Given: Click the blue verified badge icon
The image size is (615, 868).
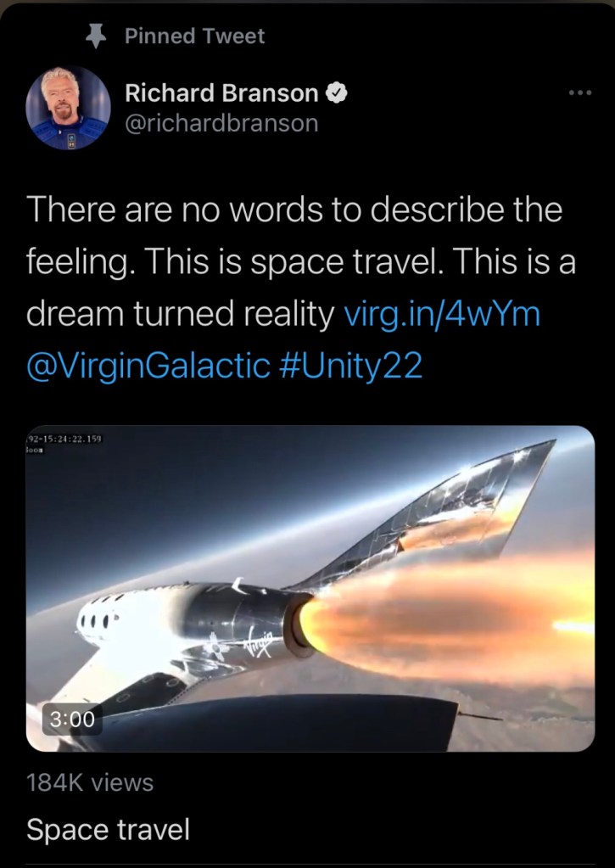Looking at the screenshot, I should click(x=336, y=93).
